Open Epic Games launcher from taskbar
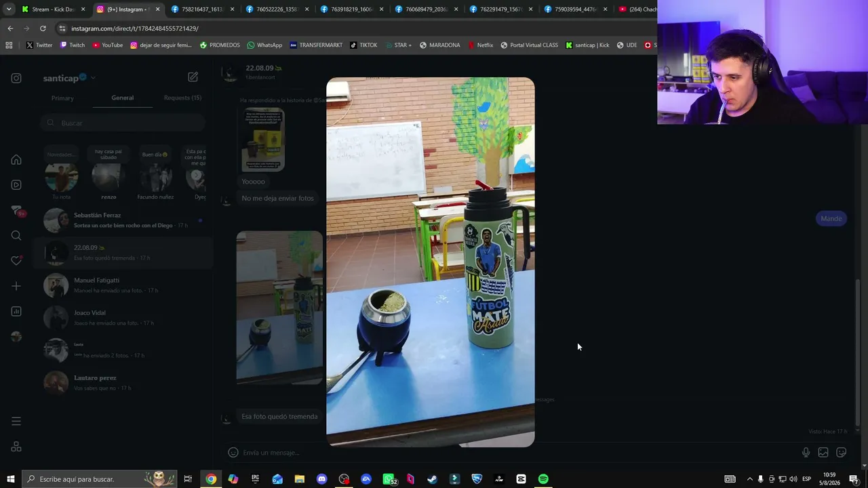 pyautogui.click(x=255, y=479)
